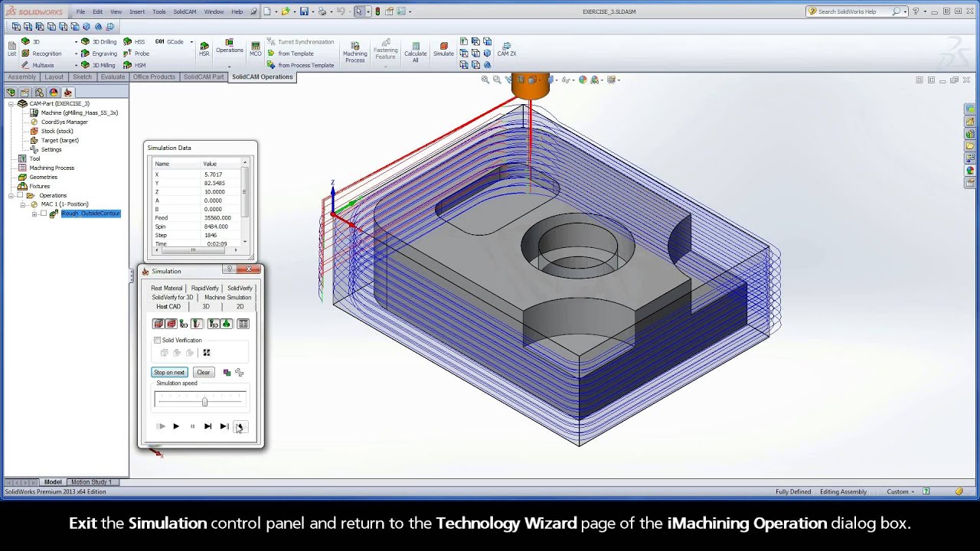Check the iRough_OutsideContour operation checkbox
This screenshot has height=551, width=980.
tap(44, 214)
